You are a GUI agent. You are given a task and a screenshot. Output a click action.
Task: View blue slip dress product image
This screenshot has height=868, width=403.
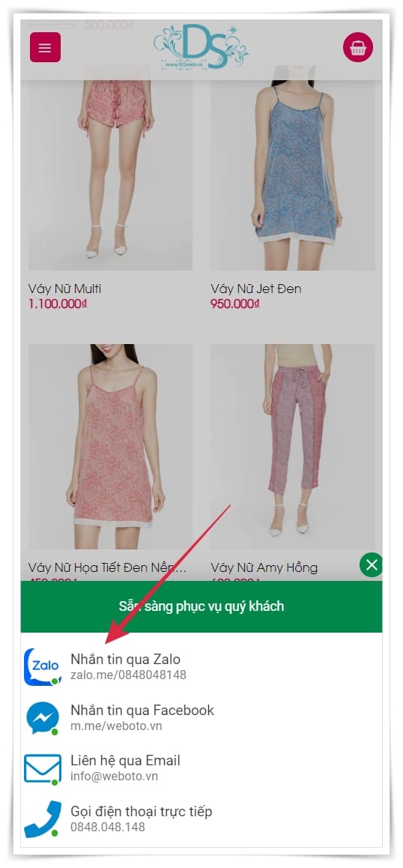[x=293, y=168]
